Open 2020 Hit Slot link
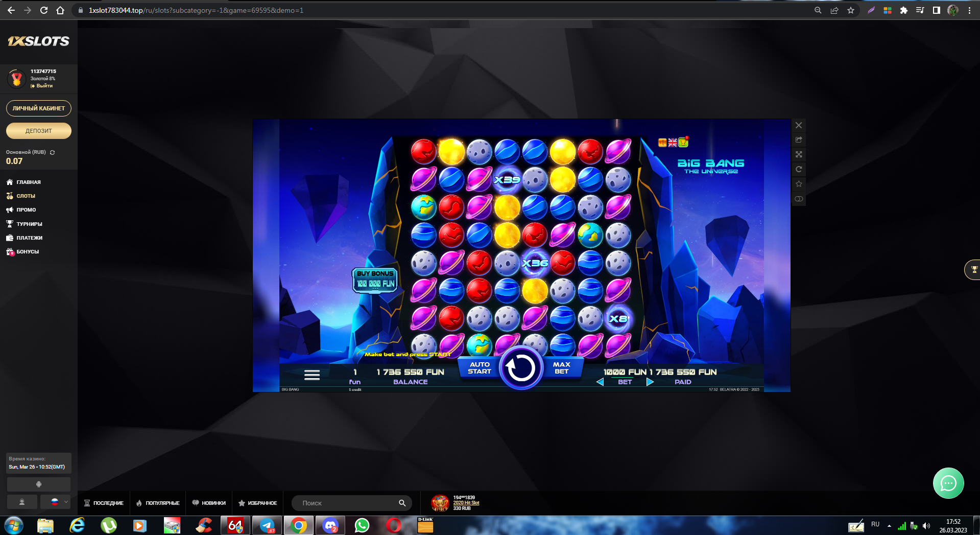 tap(466, 503)
